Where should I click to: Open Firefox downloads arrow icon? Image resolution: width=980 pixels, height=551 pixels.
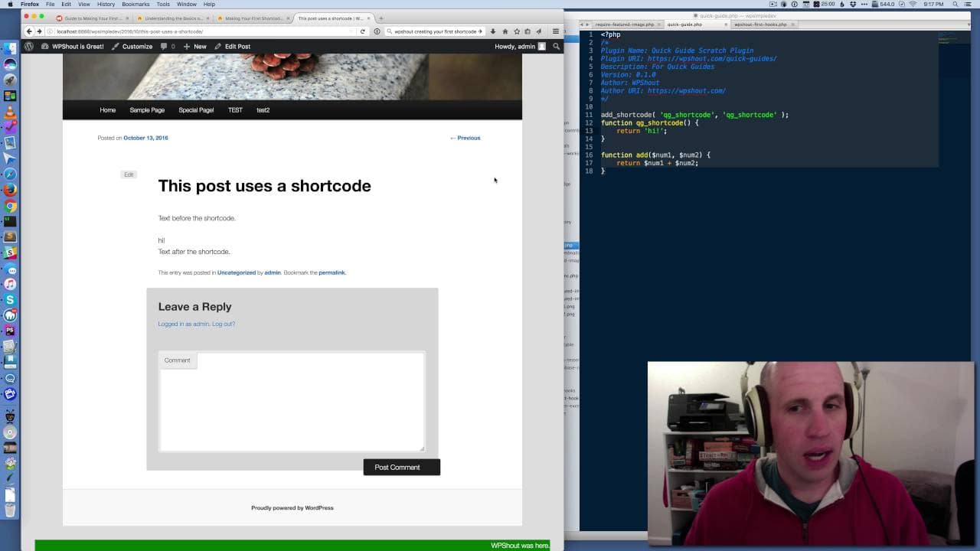pyautogui.click(x=493, y=31)
